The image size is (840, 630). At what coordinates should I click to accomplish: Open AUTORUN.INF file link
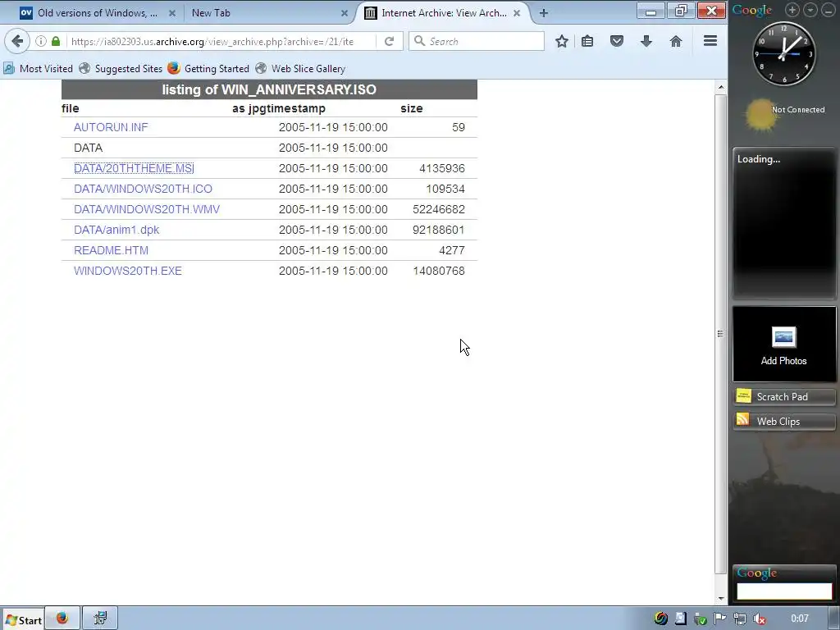(111, 127)
